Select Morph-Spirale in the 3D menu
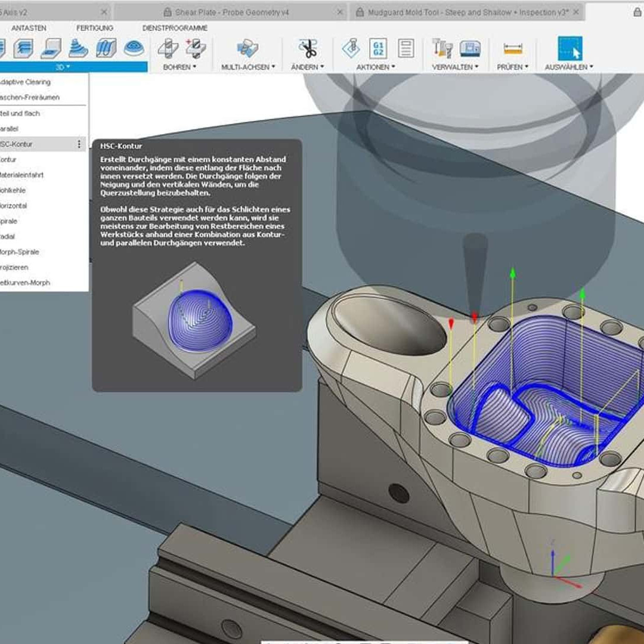 pyautogui.click(x=20, y=252)
